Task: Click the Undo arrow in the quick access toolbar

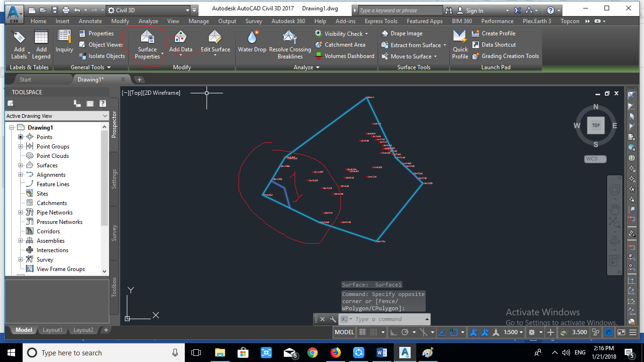Action: 77,10
